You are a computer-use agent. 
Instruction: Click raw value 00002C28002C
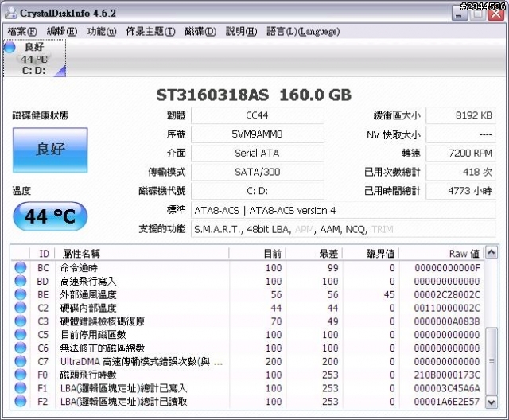[x=447, y=294]
